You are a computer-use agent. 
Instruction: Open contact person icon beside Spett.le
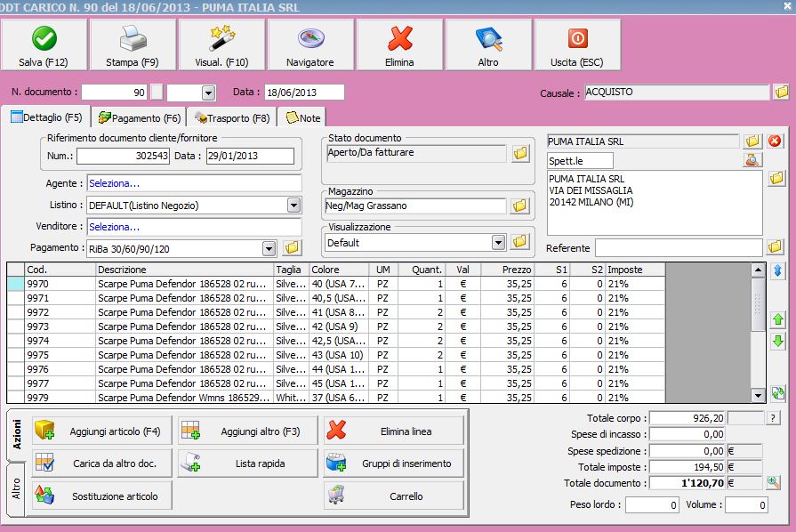click(752, 160)
